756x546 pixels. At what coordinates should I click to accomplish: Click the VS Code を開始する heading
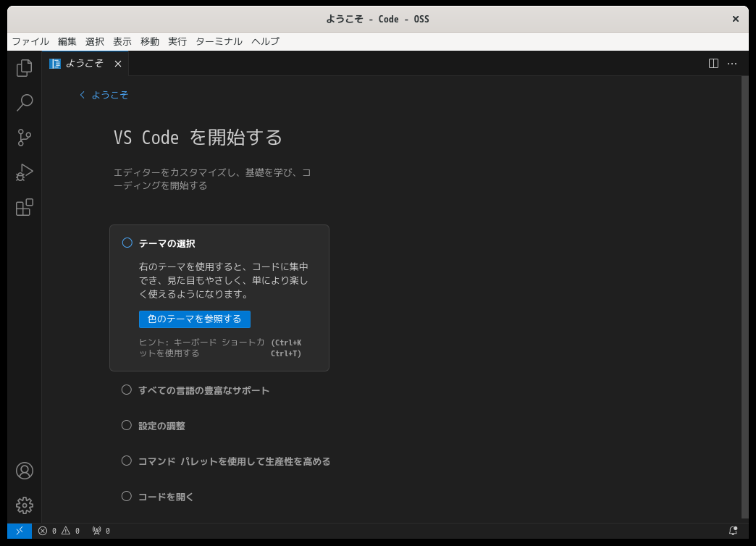pos(198,138)
